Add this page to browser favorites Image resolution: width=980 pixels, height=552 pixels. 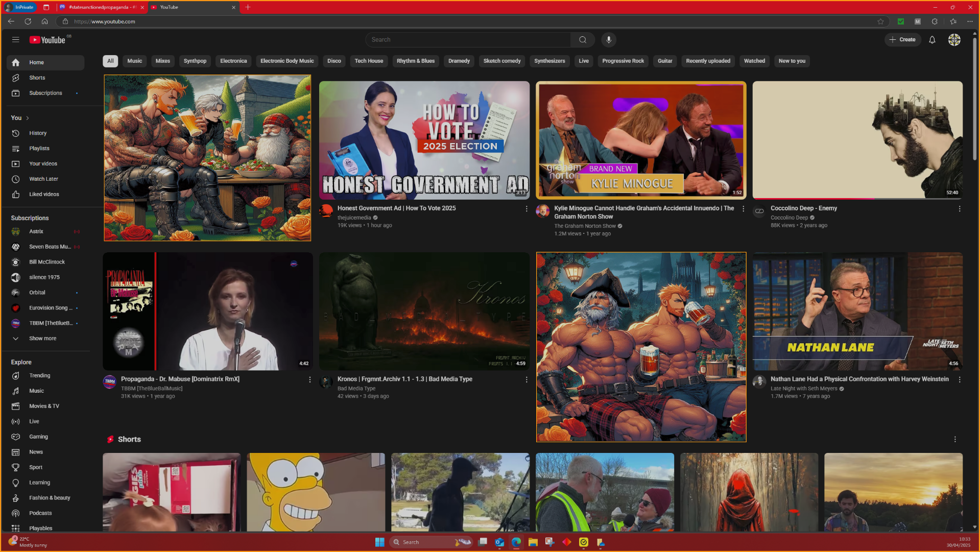click(880, 21)
